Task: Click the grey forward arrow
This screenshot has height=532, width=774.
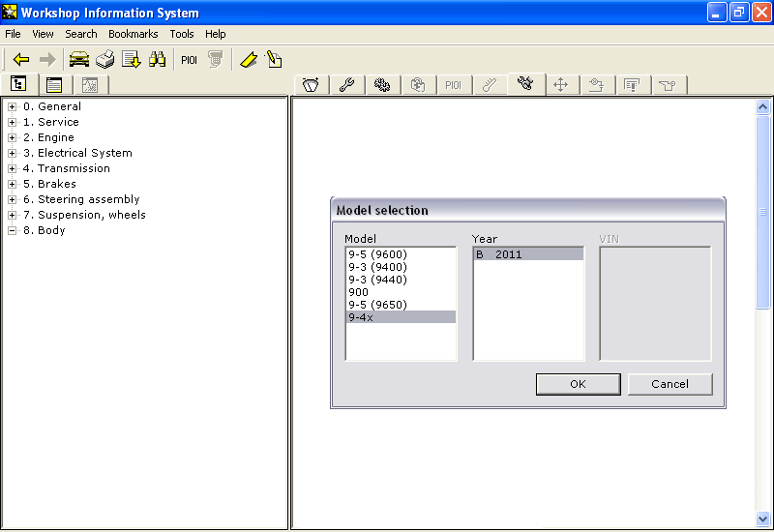Action: tap(47, 60)
